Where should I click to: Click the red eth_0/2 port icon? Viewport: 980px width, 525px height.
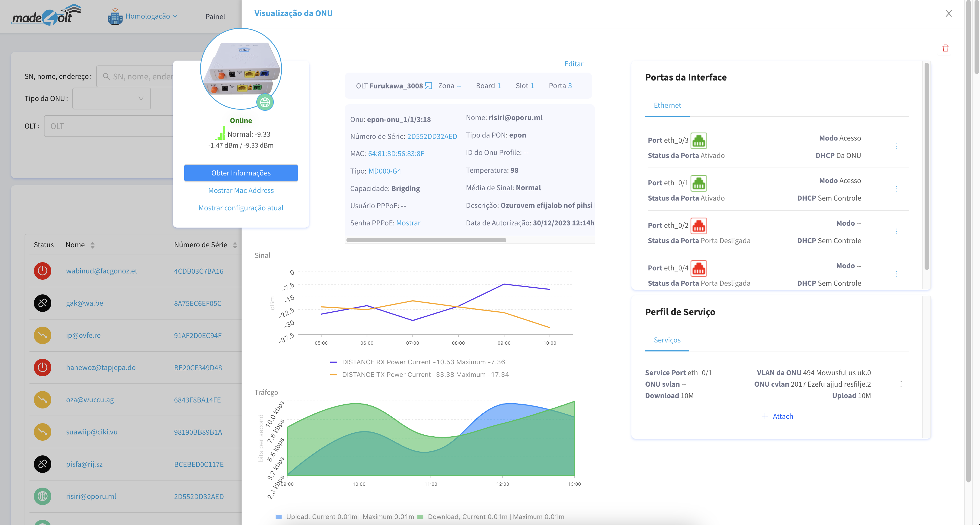(x=699, y=225)
